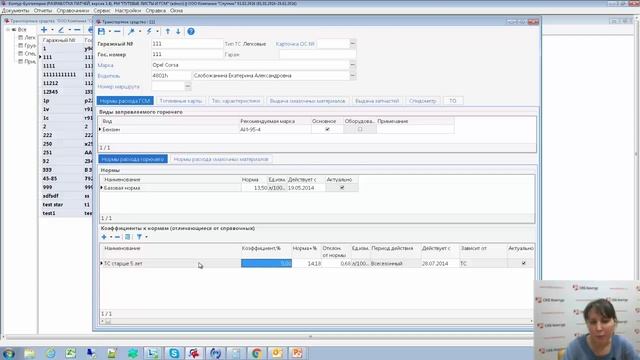The image size is (640, 360).
Task: Click the minus remove icon in vehicle list window
Action: click(x=77, y=29)
